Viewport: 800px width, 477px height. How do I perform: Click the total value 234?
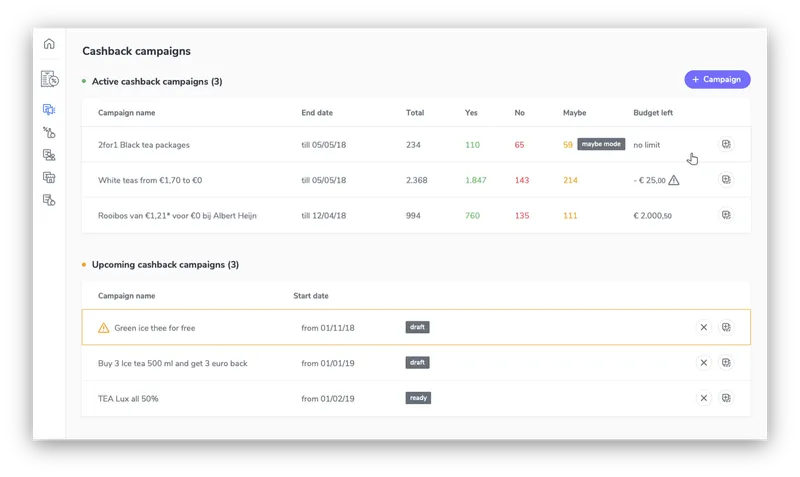point(413,145)
